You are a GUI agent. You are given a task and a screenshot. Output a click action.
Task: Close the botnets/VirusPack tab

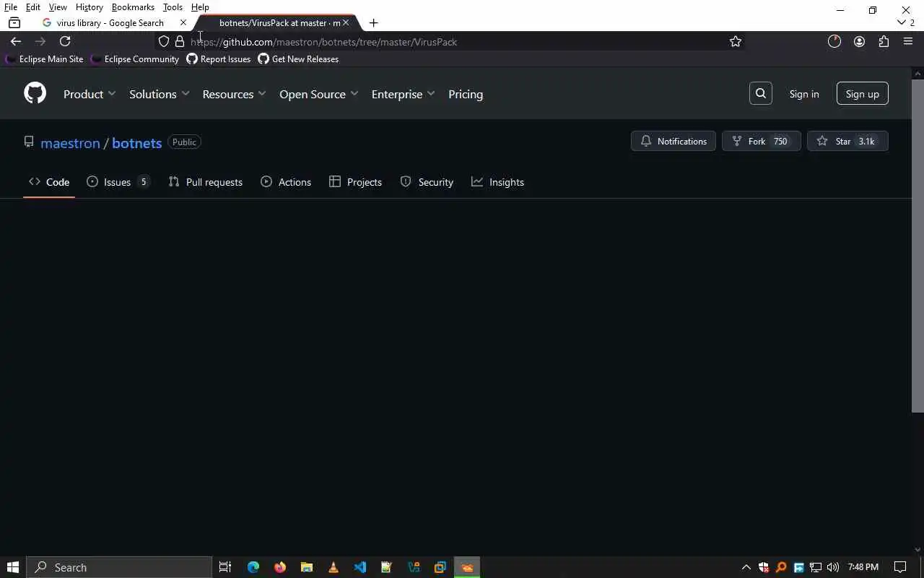click(x=345, y=22)
